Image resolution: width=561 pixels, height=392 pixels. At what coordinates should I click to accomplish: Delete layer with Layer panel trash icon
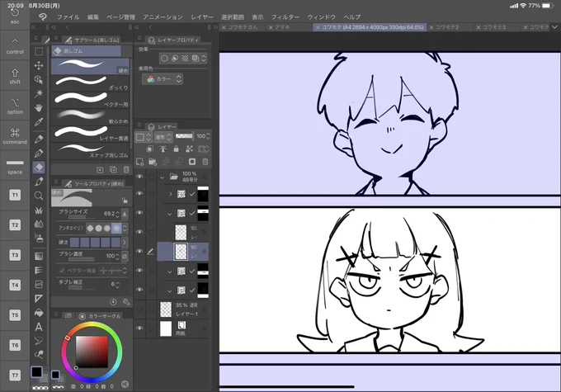point(205,162)
